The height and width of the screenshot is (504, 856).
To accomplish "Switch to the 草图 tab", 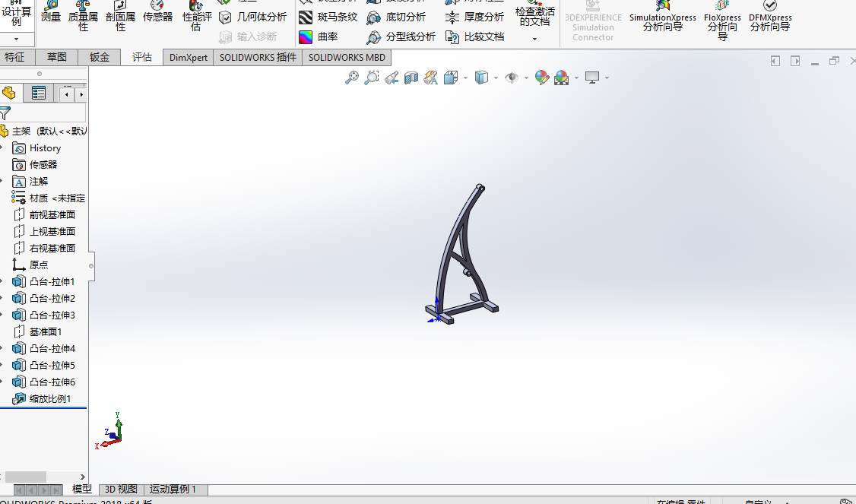I will (x=57, y=57).
